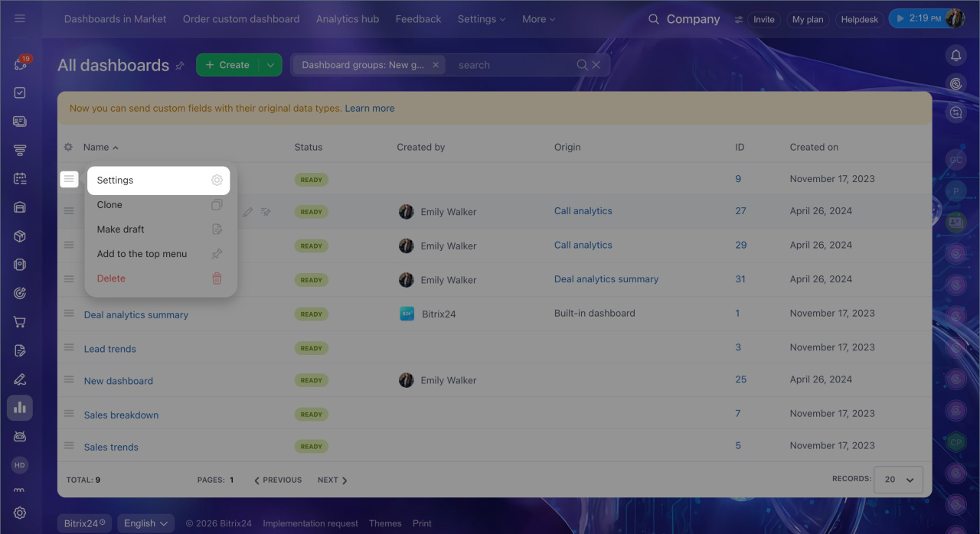This screenshot has height=534, width=980.
Task: Click inside the dashboard search field
Action: coord(513,65)
